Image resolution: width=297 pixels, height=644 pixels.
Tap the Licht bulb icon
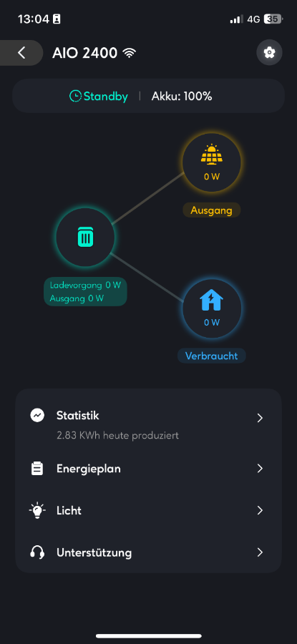[x=37, y=510]
